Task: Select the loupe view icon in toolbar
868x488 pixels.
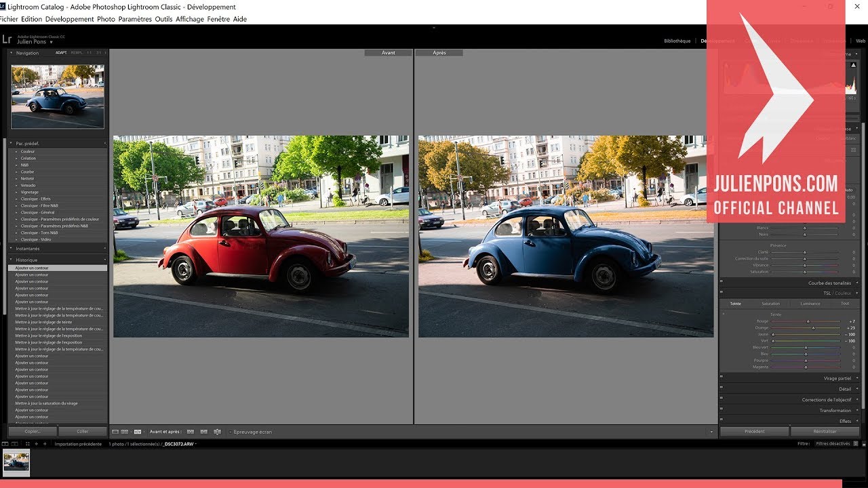Action: click(115, 432)
